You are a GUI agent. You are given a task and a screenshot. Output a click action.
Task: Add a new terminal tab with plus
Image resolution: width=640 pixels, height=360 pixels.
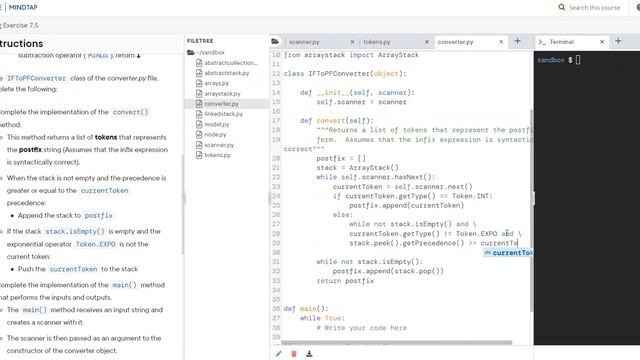tap(618, 41)
